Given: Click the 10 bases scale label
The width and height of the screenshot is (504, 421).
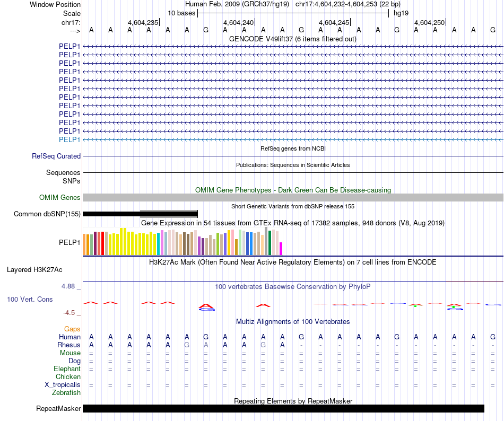Looking at the screenshot, I should pyautogui.click(x=181, y=13).
